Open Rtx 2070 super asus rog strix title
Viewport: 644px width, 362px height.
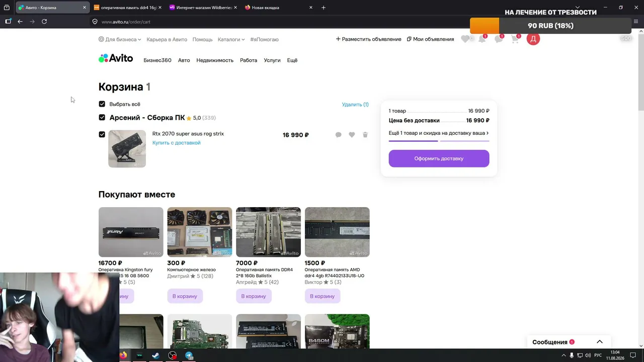click(x=188, y=134)
